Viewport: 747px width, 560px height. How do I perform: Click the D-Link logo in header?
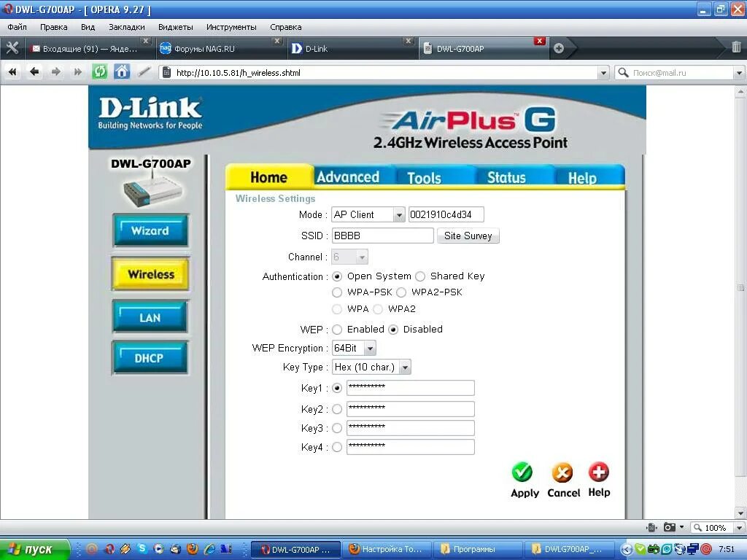pos(150,113)
